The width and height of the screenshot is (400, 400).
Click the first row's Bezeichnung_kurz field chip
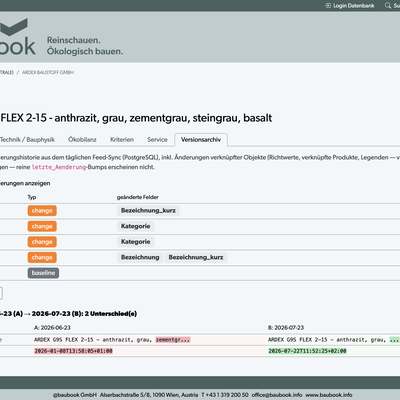click(148, 211)
